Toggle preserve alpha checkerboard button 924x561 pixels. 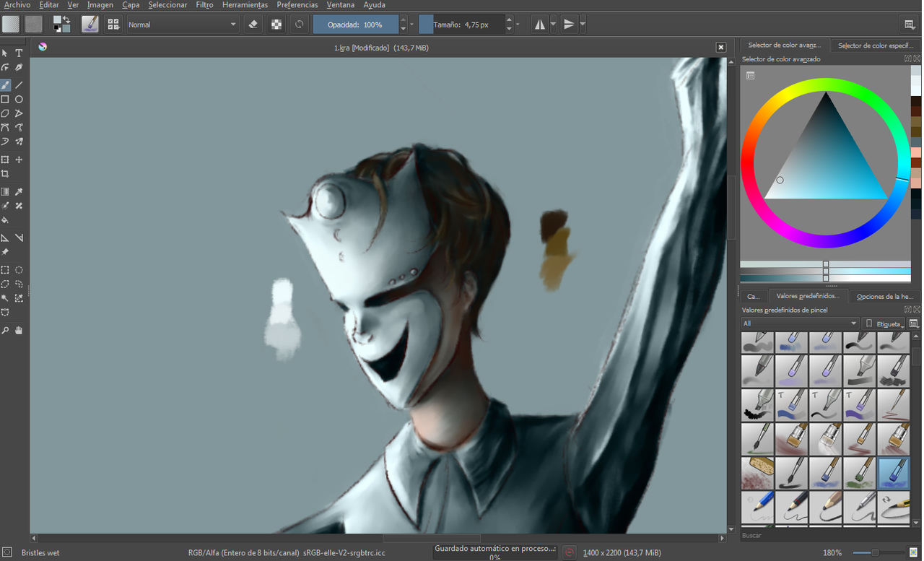[x=276, y=24]
